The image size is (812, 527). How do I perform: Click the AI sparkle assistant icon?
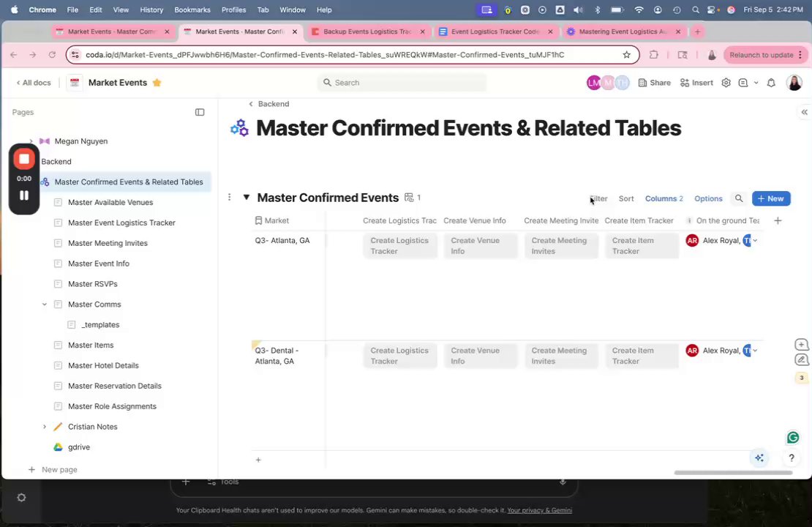point(759,458)
